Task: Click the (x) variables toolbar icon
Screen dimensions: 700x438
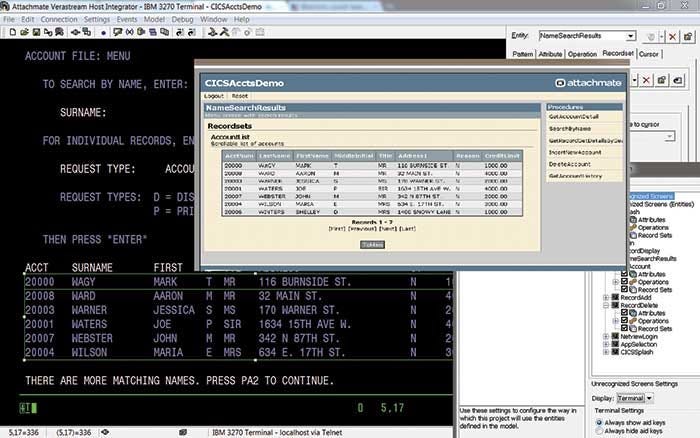Action: point(129,32)
